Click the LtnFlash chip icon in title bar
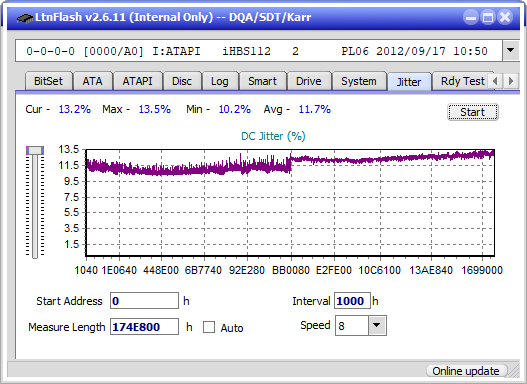This screenshot has width=527, height=384. (x=25, y=17)
